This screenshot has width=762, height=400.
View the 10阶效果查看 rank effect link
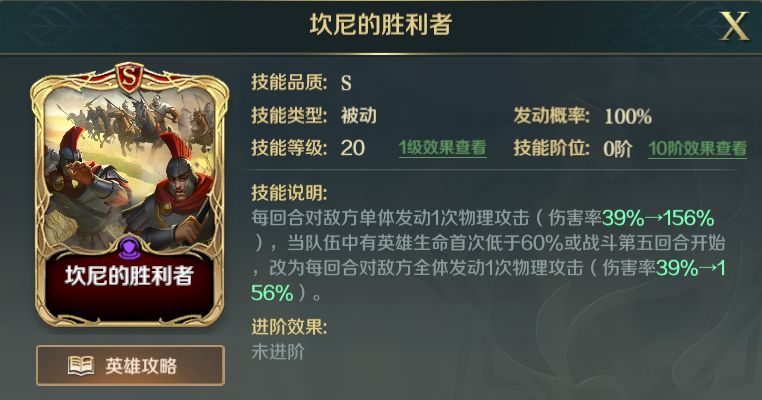[x=697, y=148]
